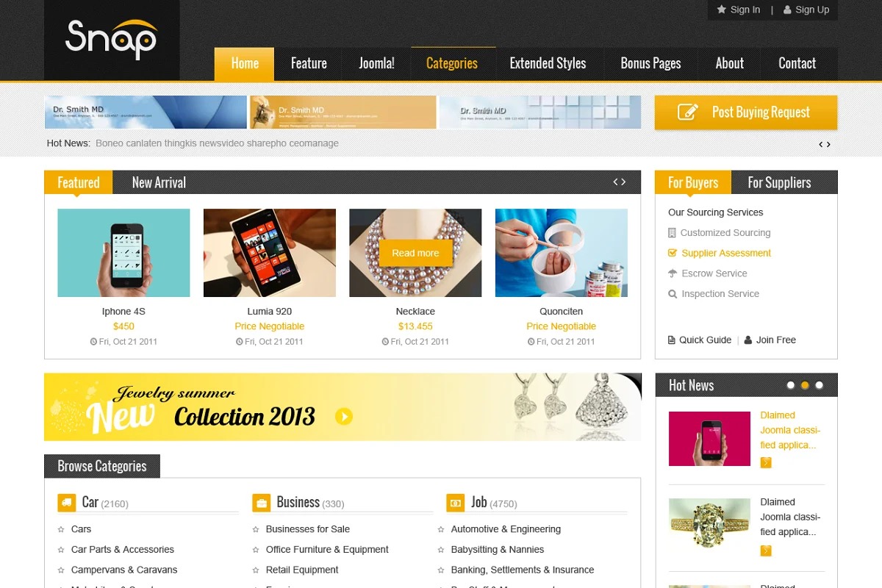882x588 pixels.
Task: Switch to the For Suppliers tab
Action: coord(779,182)
